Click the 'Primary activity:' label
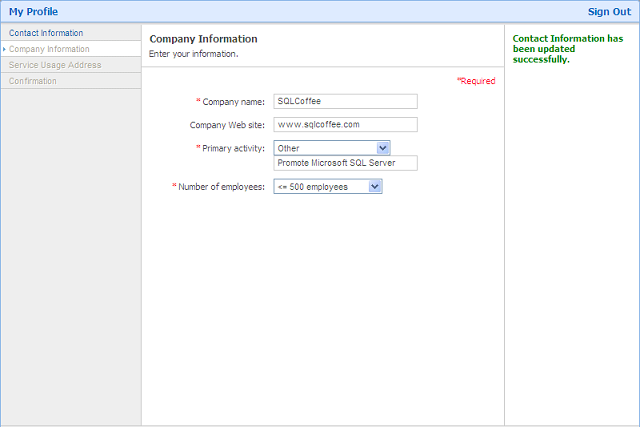 [x=233, y=148]
